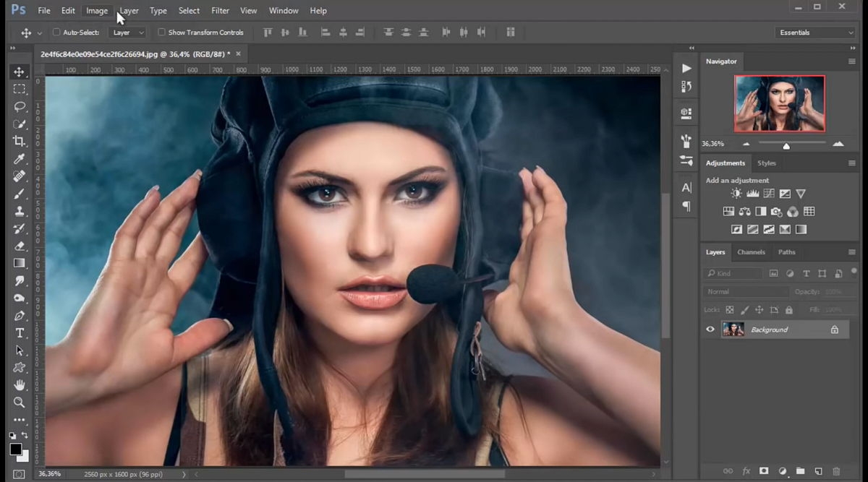Toggle lock position icon
868x482 pixels.
tap(759, 310)
